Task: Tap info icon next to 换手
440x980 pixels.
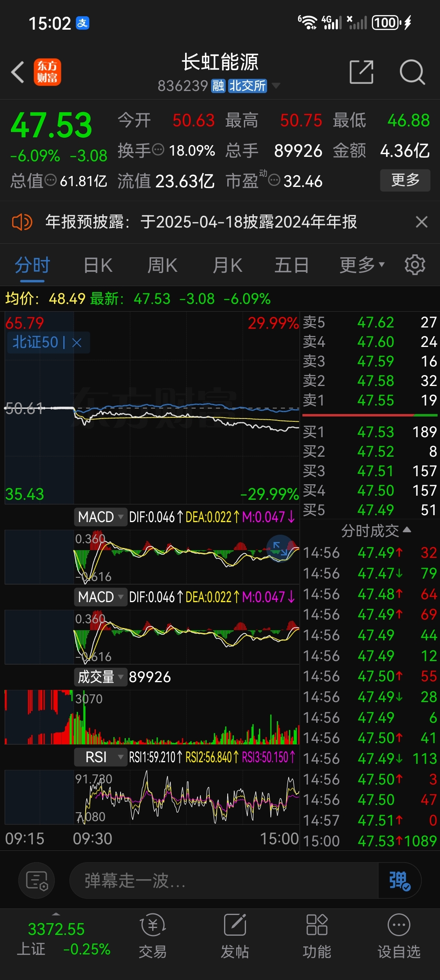Action: pos(158,150)
